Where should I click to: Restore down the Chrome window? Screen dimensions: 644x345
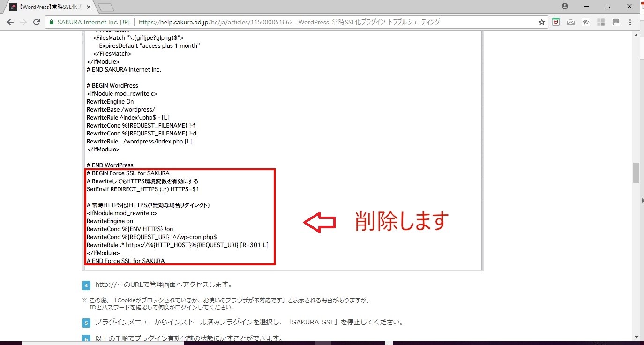608,6
